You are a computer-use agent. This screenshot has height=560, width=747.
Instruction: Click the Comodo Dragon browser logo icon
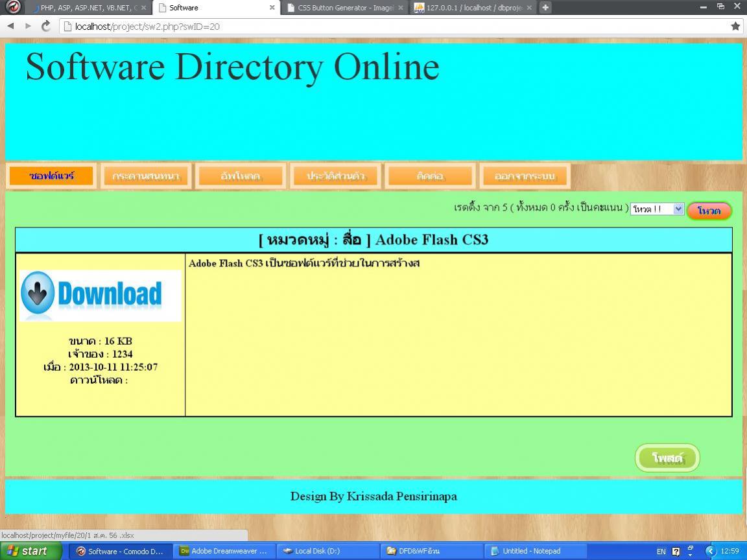pyautogui.click(x=14, y=7)
